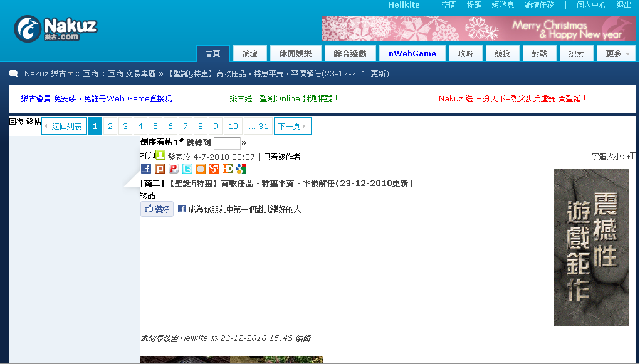Image resolution: width=640 pixels, height=364 pixels.
Task: Click the Nakuz logo in header
Action: click(x=56, y=28)
